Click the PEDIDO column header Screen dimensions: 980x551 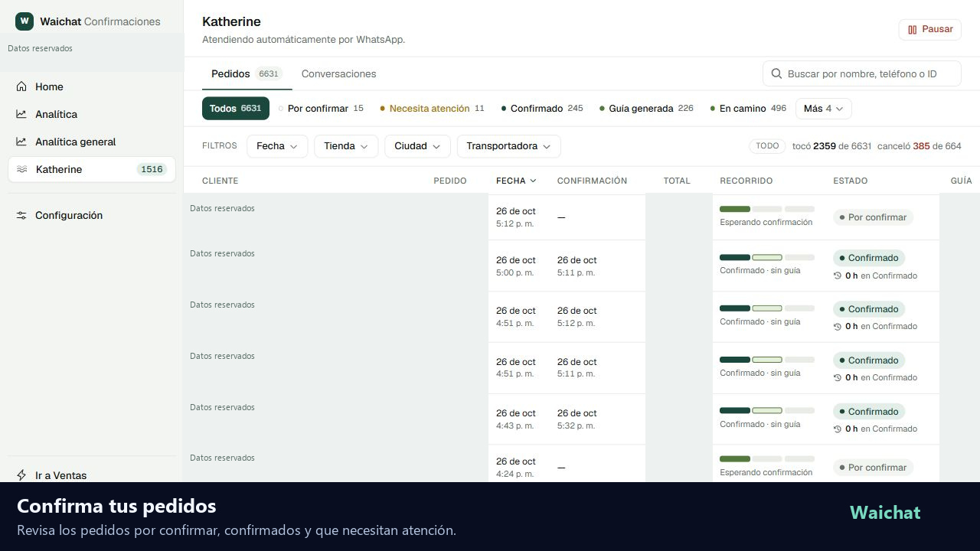click(x=450, y=181)
